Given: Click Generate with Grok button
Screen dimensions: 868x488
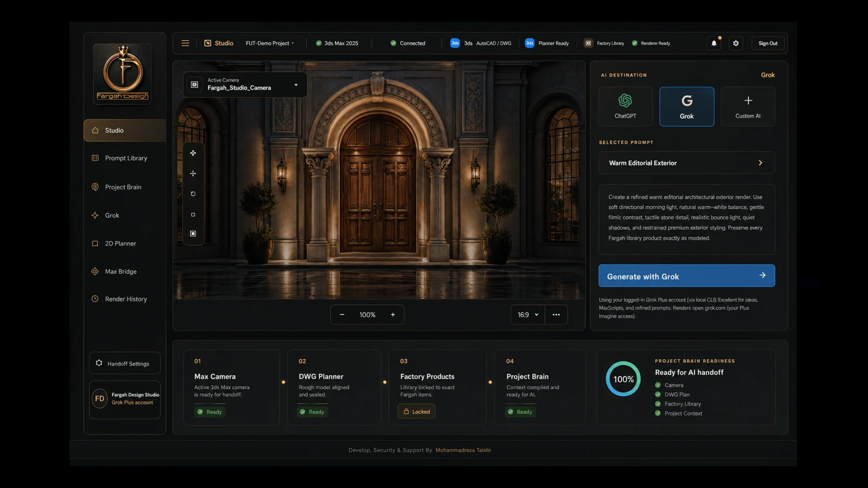Looking at the screenshot, I should (x=687, y=276).
